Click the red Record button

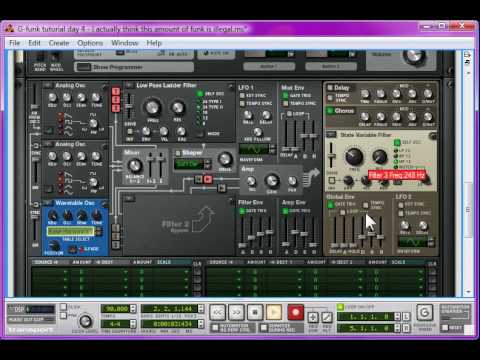tap(295, 313)
